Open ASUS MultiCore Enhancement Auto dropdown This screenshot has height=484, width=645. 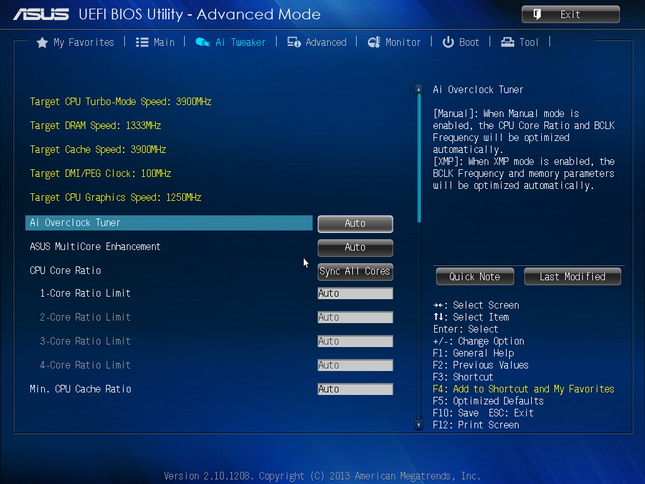coord(355,248)
